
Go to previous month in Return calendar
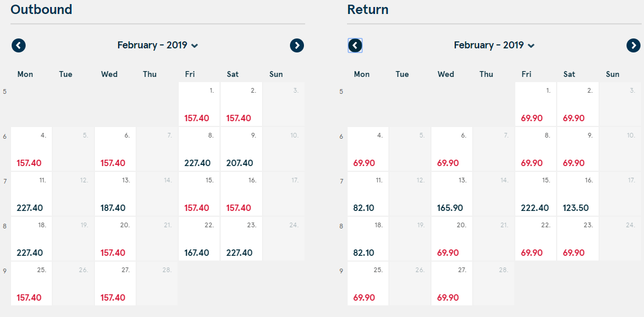click(x=355, y=45)
